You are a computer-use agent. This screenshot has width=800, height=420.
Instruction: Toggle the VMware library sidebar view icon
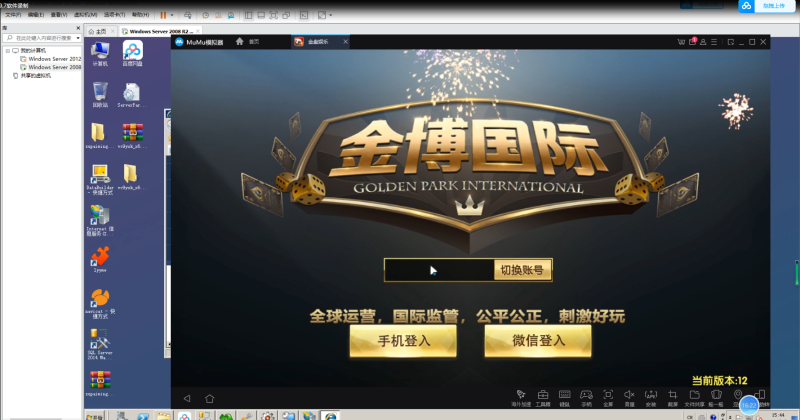click(248, 15)
